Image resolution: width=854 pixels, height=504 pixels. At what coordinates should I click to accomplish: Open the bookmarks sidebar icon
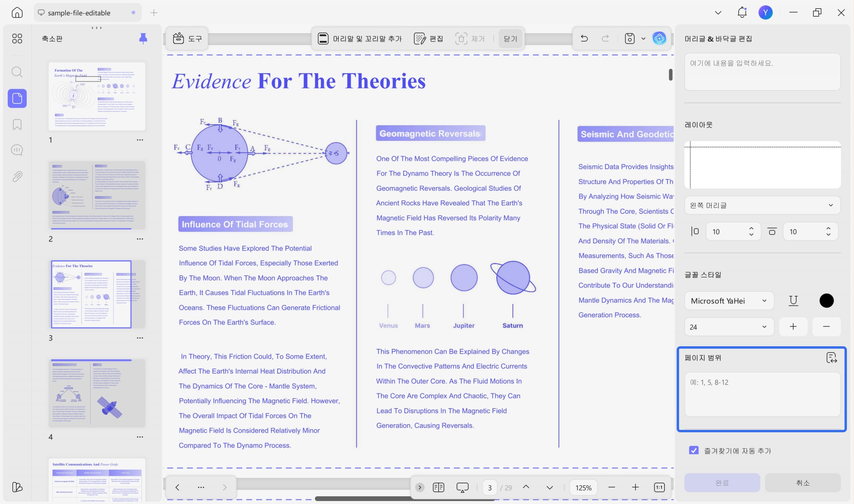pyautogui.click(x=17, y=124)
